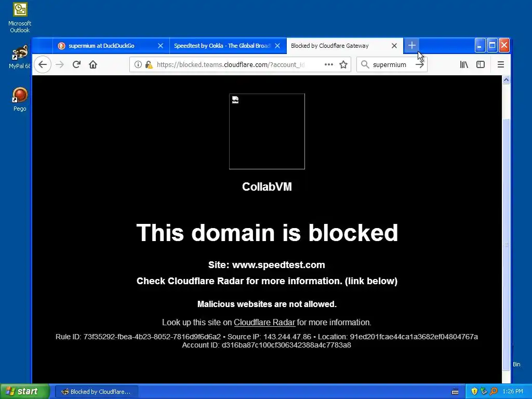Viewport: 532px width, 399px height.
Task: Select the MyPal 68 desktop shortcut
Action: [20, 57]
